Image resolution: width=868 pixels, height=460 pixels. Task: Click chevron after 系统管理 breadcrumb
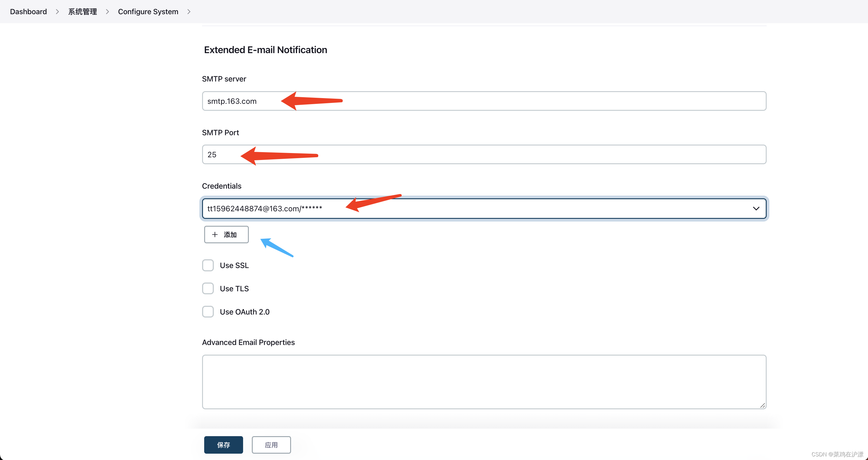click(107, 11)
